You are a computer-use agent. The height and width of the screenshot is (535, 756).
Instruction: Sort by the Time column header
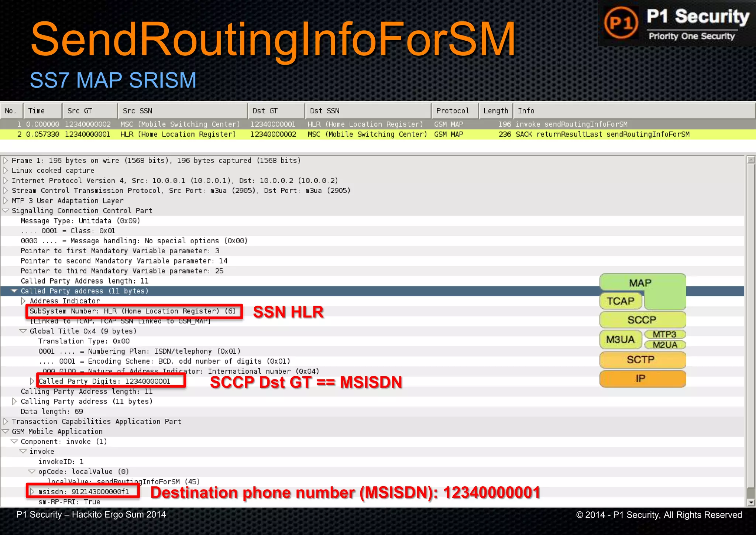(43, 111)
